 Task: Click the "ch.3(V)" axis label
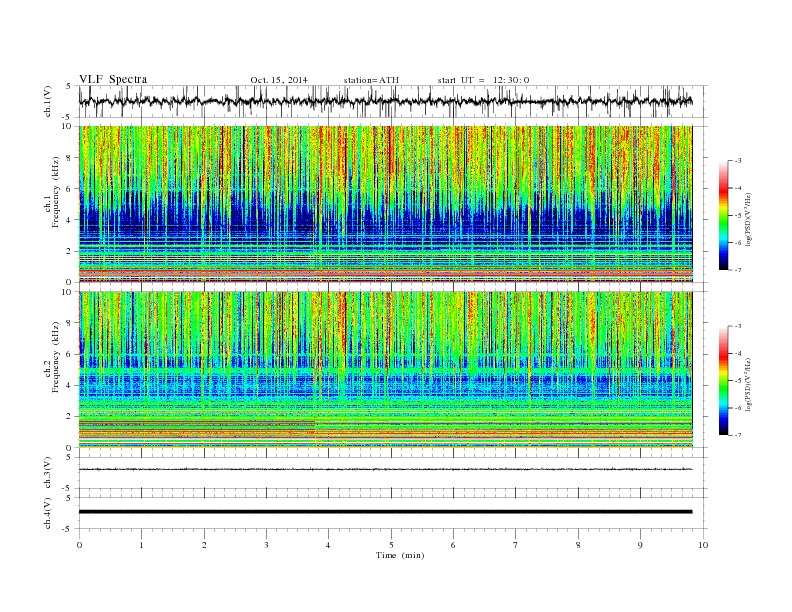48,473
